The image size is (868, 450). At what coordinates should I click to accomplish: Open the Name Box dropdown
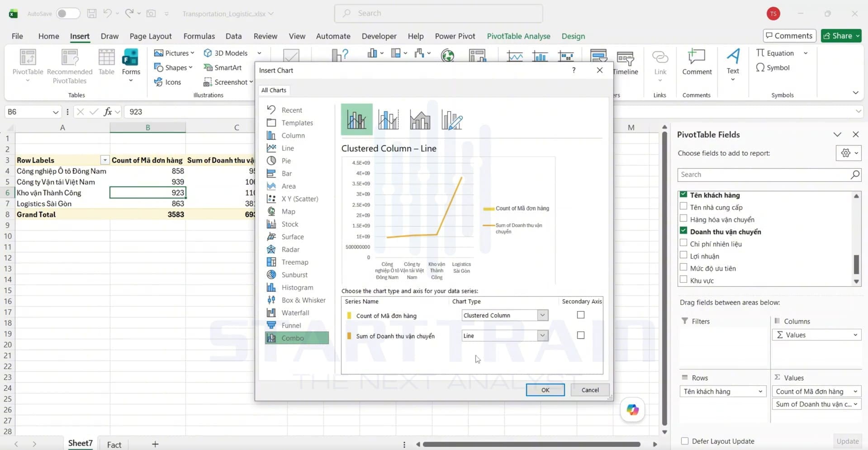click(56, 112)
